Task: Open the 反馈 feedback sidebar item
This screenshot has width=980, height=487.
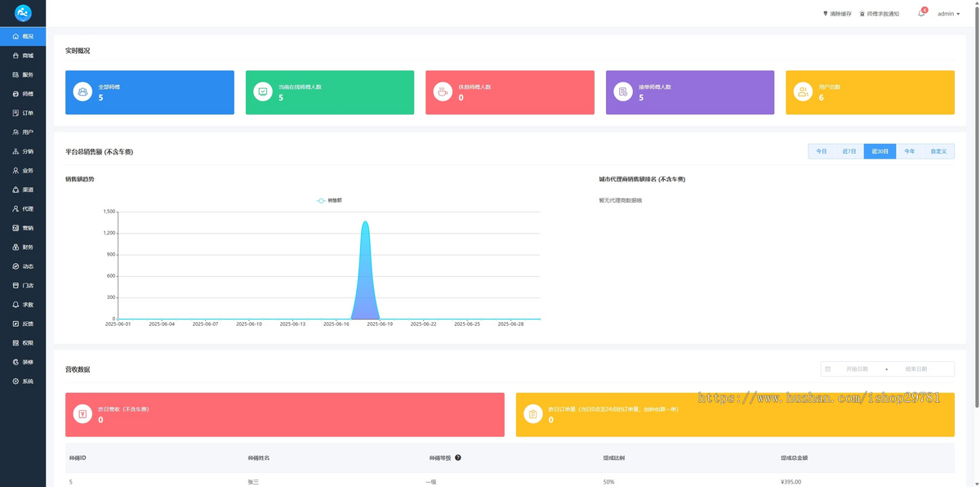Action: (23, 324)
